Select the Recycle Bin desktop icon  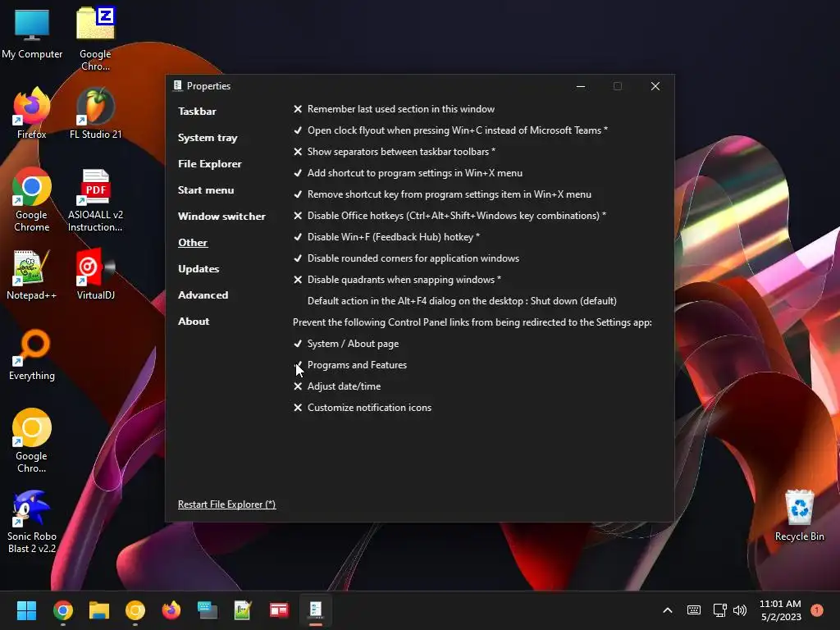click(799, 515)
